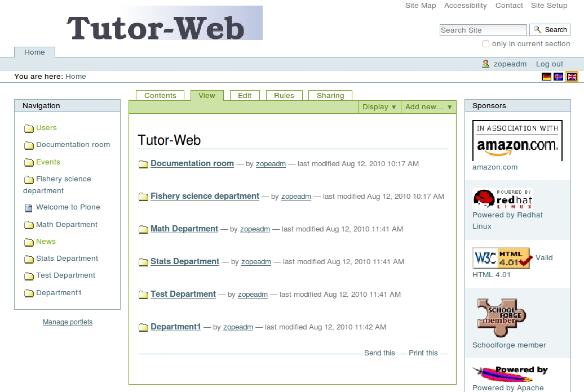This screenshot has width=584, height=392.
Task: Click folder icon beside Users in Navigation
Action: pos(29,128)
